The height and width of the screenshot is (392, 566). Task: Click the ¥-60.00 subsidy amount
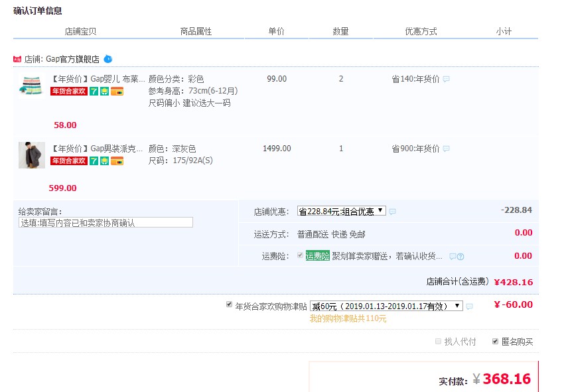click(x=514, y=304)
